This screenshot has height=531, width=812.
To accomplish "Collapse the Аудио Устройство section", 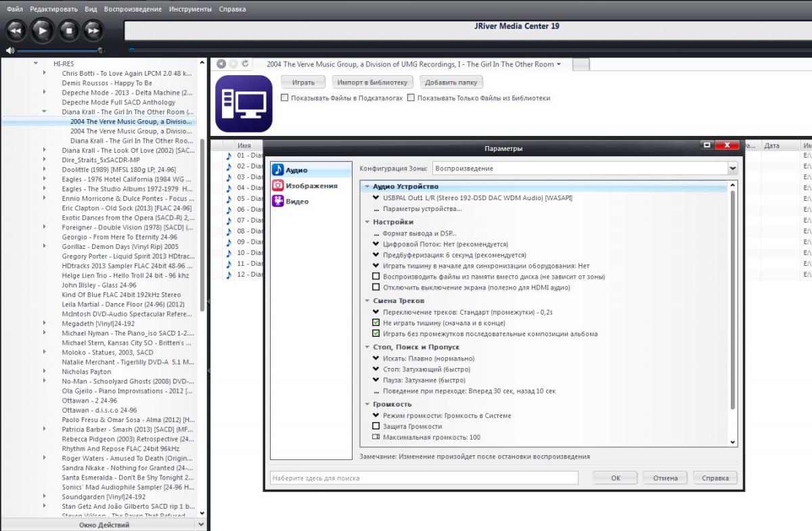I will click(x=367, y=187).
